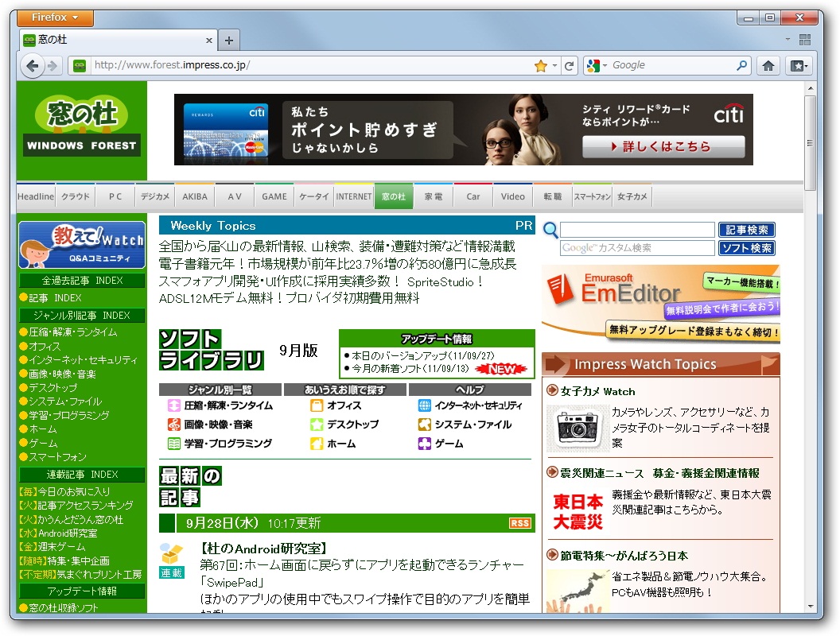Click the magnifying glass search icon
Viewport: 840px width, 636px height.
(x=550, y=229)
